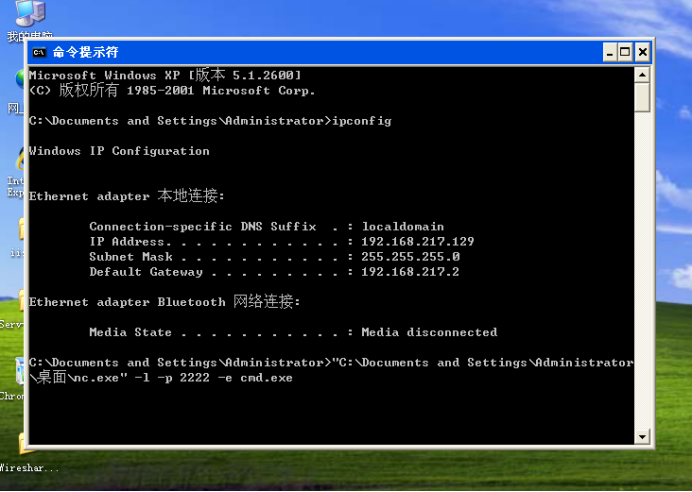Click the IP address 192.168.217.129
The width and height of the screenshot is (692, 492).
click(x=417, y=241)
